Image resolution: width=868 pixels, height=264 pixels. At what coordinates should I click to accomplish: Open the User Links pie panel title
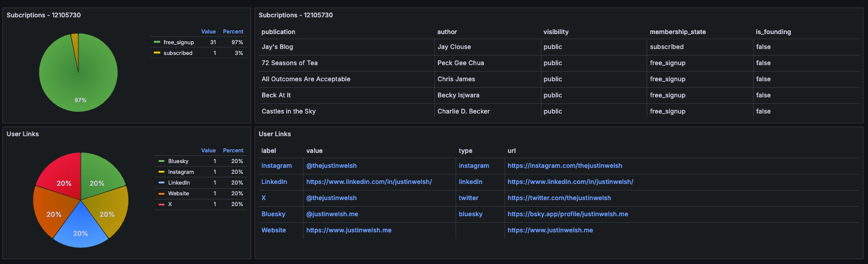pos(23,134)
